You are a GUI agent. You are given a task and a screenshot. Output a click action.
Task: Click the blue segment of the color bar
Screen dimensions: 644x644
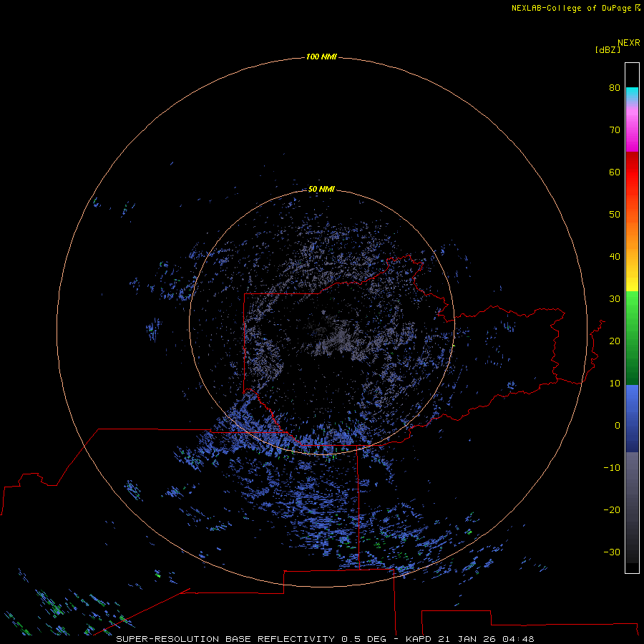(632, 419)
